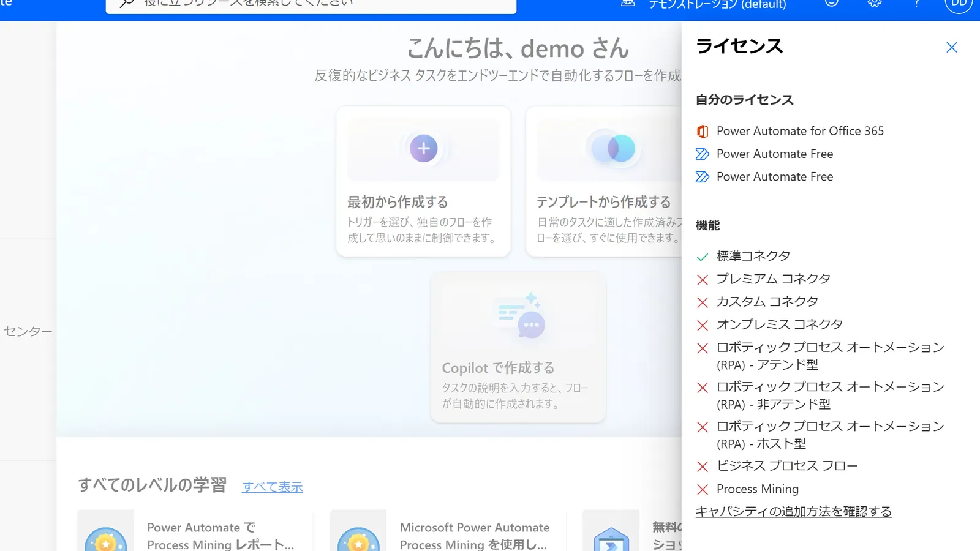Click the すべて表示 link
Viewport: 980px width, 551px height.
273,487
